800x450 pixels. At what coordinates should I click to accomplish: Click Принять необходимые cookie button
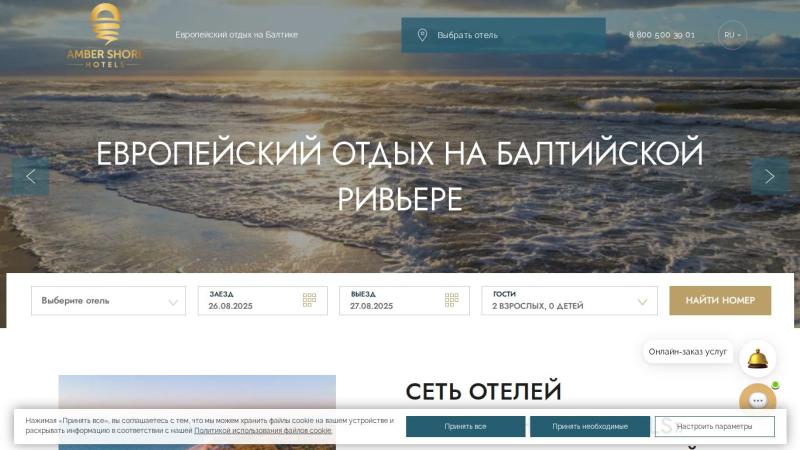[x=590, y=427]
